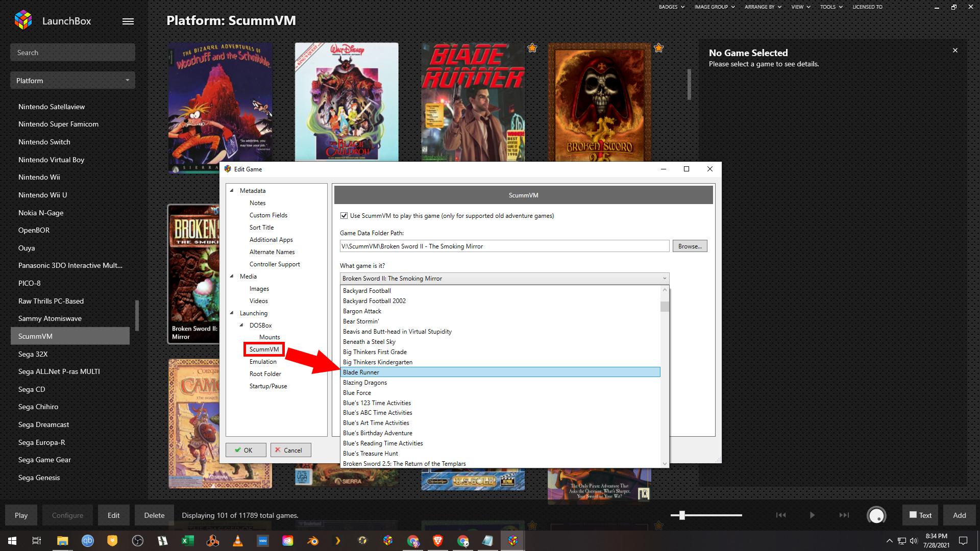Open Windows Start menu

pos(12,541)
